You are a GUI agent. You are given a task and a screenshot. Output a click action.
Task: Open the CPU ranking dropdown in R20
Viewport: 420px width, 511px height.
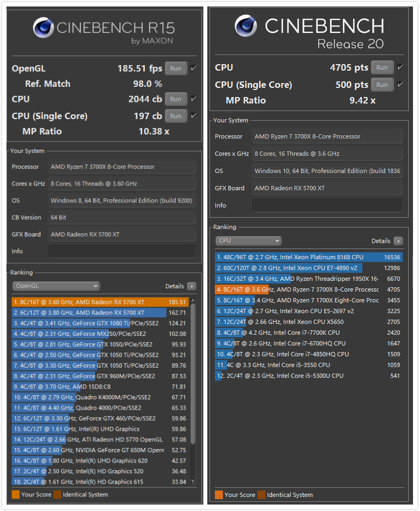(x=248, y=241)
